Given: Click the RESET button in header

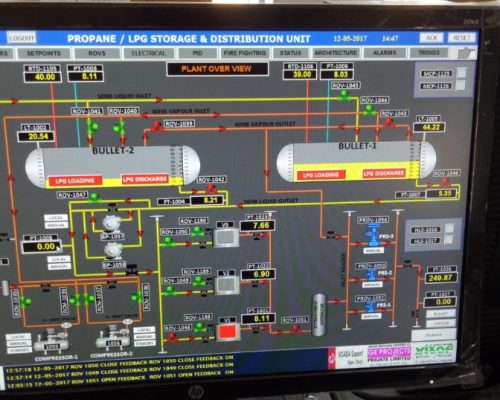Looking at the screenshot, I should (461, 38).
